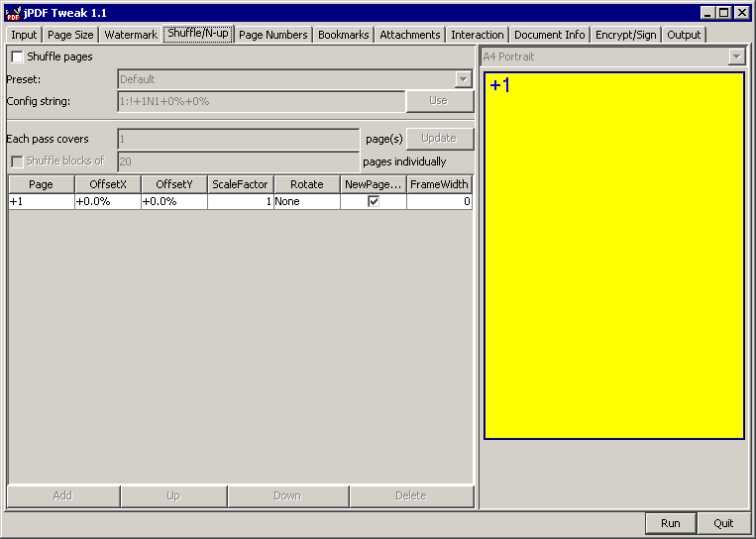The height and width of the screenshot is (539, 756).
Task: Click the Quit button
Action: pyautogui.click(x=723, y=523)
